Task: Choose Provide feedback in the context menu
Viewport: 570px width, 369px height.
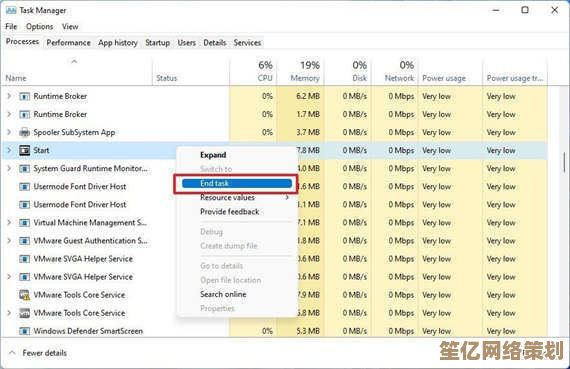Action: 229,212
